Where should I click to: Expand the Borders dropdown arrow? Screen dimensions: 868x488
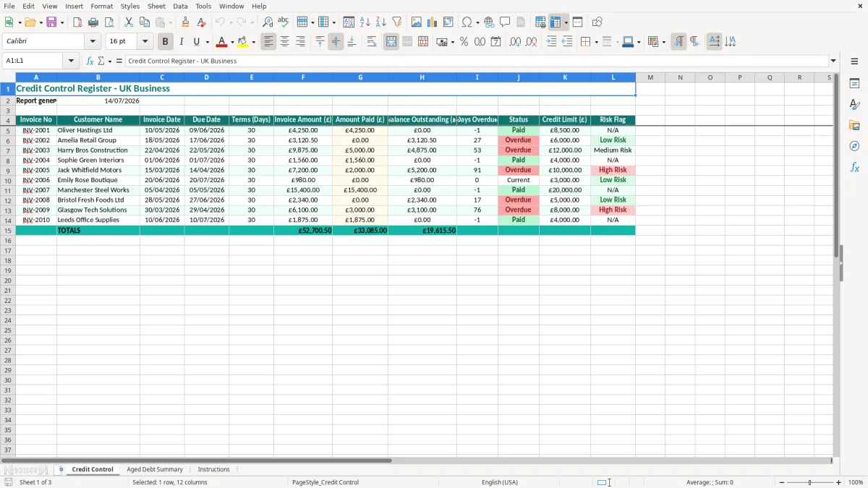596,42
